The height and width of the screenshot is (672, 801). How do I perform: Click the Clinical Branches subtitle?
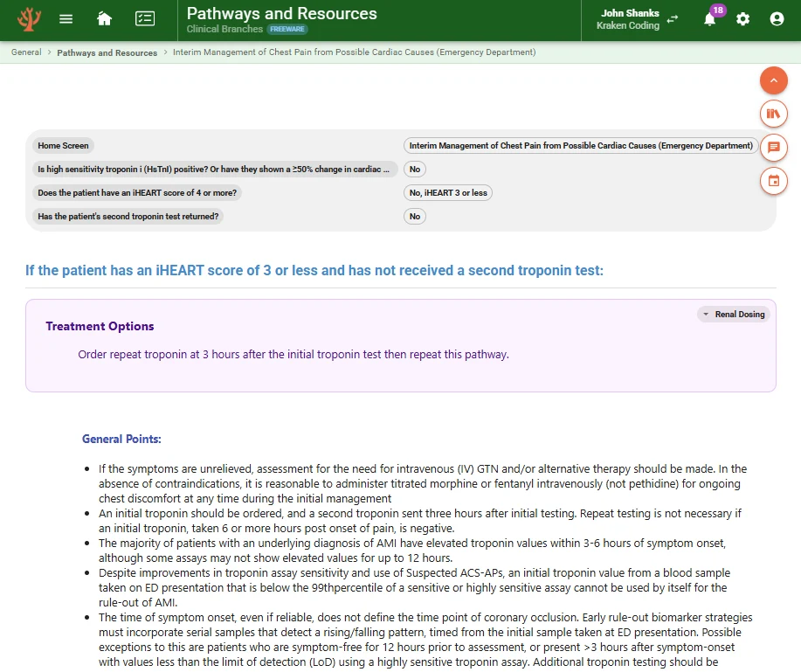[x=224, y=29]
